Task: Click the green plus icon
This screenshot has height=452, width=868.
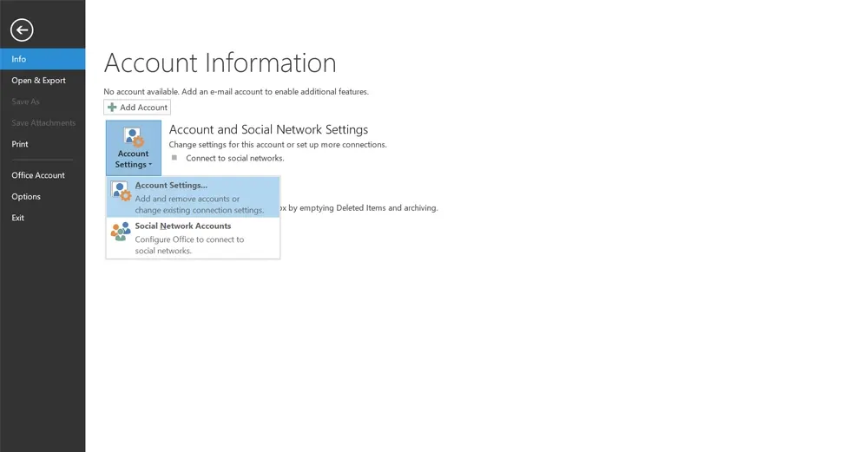Action: pos(112,108)
